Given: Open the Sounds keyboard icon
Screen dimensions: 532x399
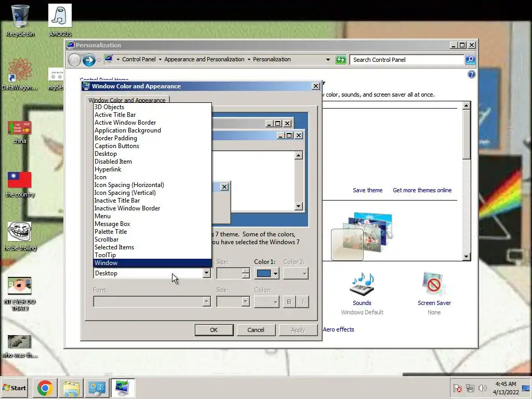Looking at the screenshot, I should (x=362, y=284).
